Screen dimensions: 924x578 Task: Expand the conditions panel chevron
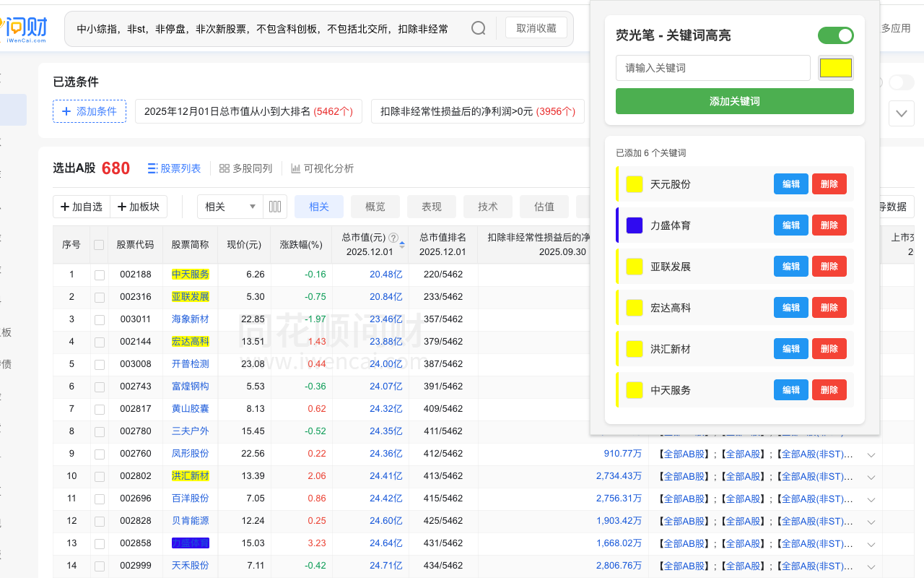coord(902,113)
